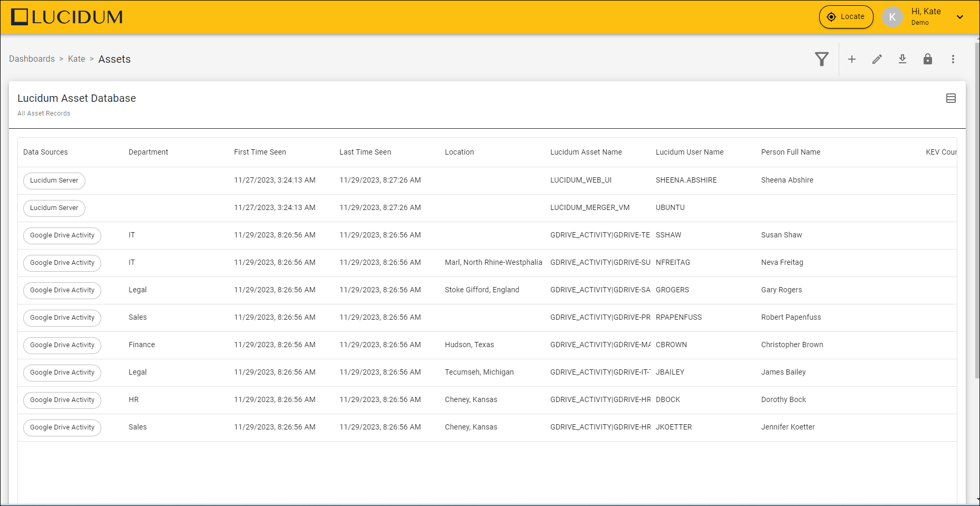The height and width of the screenshot is (506, 980).
Task: Click SHEENA.ABSHIRE user name cell
Action: point(686,180)
